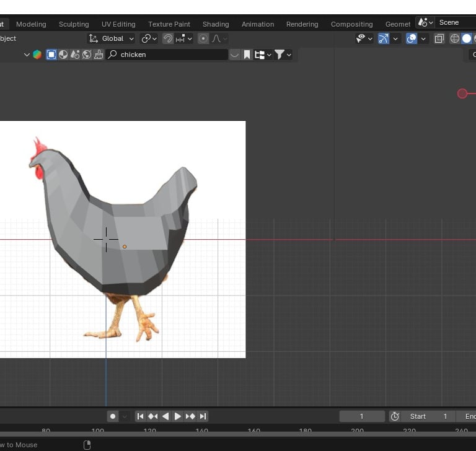Open the Global transform orientation dropdown

112,38
